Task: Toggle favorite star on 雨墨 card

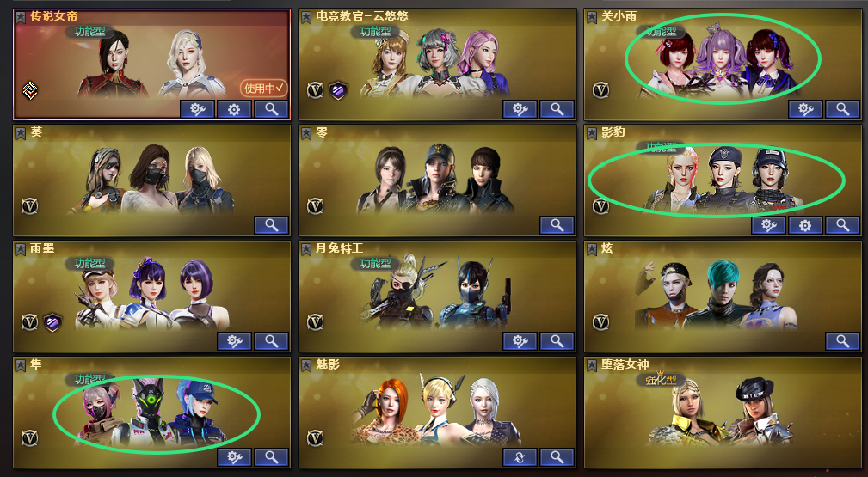Action: (x=21, y=249)
